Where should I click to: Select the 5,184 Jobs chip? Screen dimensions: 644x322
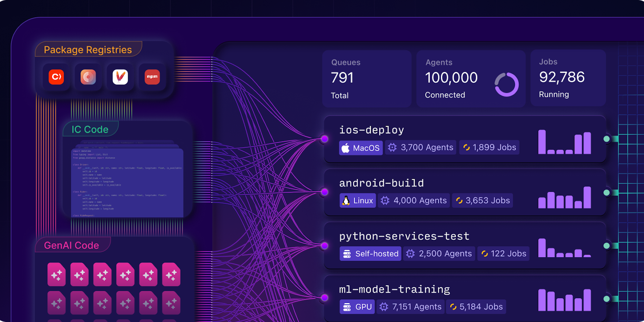[476, 307]
